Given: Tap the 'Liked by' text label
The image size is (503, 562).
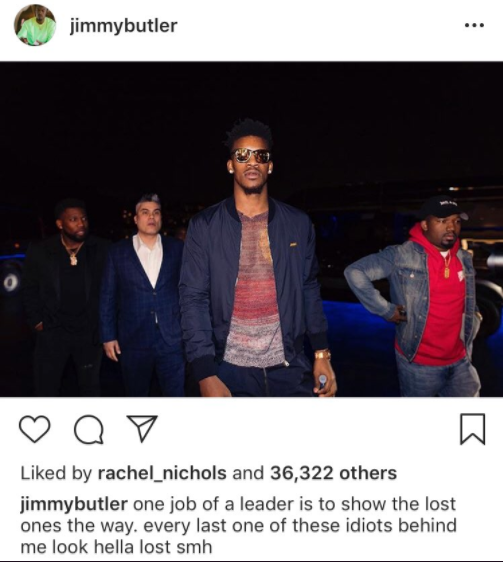Looking at the screenshot, I should [57, 473].
